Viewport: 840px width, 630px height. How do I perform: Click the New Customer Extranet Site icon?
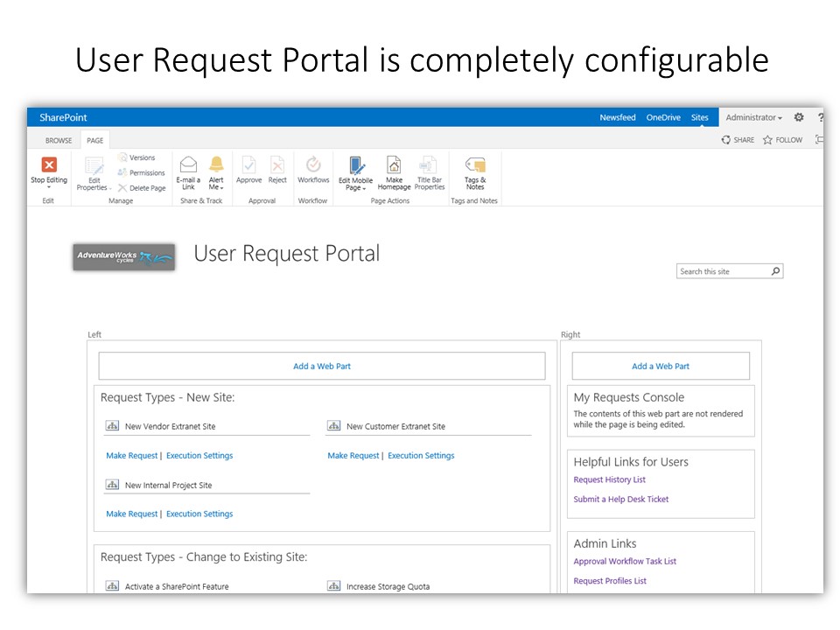click(x=333, y=426)
